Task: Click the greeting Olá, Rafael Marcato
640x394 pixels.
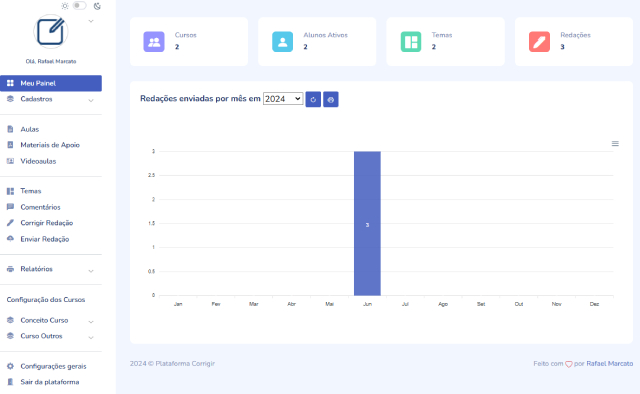Action: (x=51, y=61)
